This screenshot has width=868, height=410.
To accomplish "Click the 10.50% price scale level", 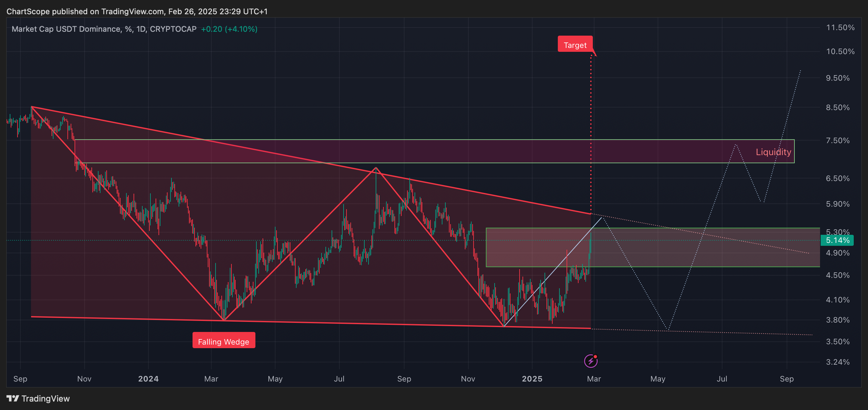I will point(840,51).
